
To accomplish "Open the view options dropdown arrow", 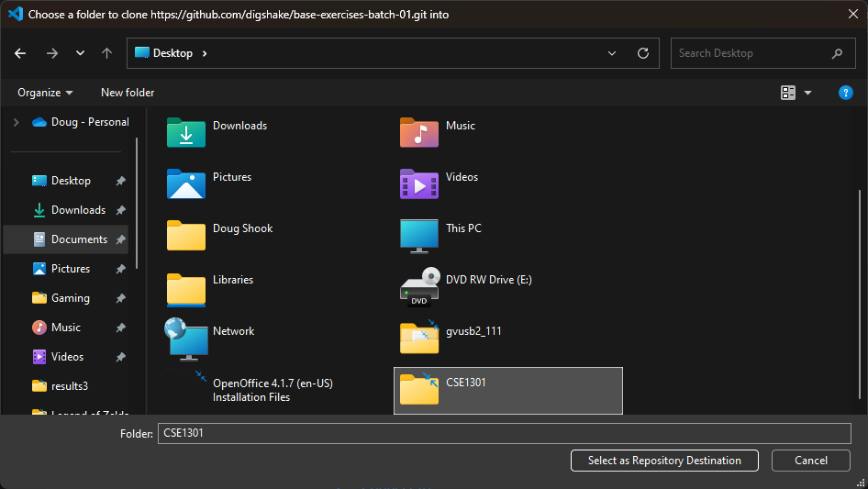I will 807,93.
